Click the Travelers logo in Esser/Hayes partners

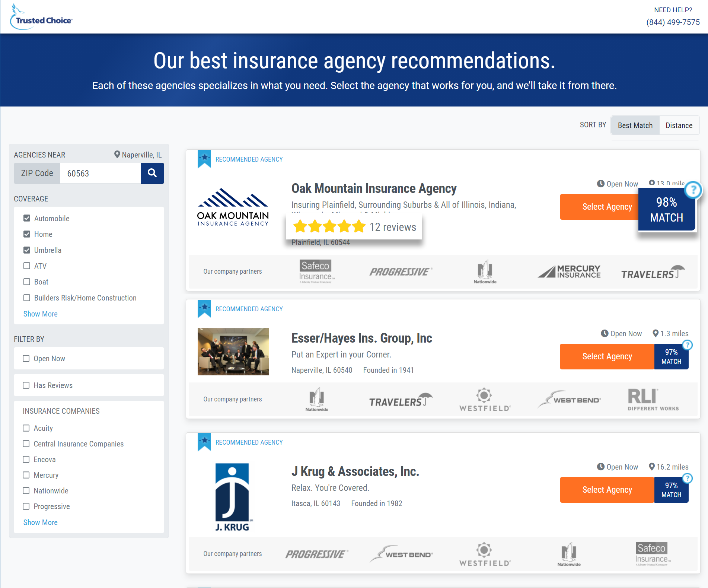(401, 400)
